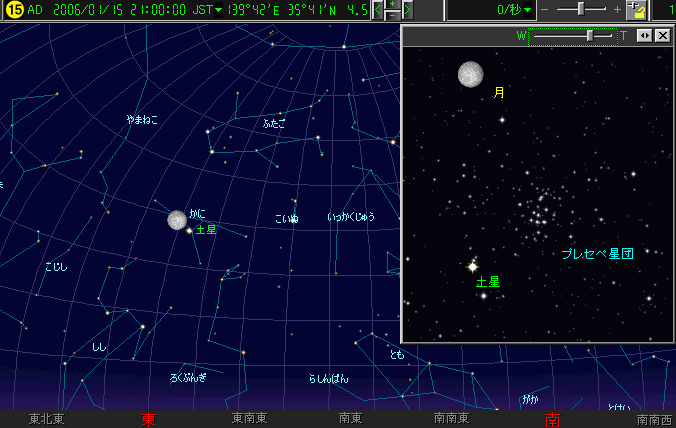Click the Moon icon in the main sky chart
The width and height of the screenshot is (676, 428).
pos(177,220)
